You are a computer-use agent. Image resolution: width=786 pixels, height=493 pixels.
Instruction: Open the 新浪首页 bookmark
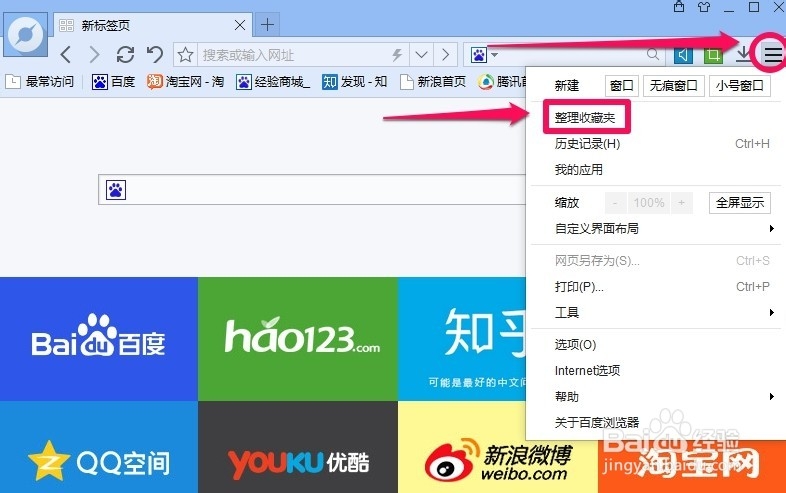coord(433,81)
